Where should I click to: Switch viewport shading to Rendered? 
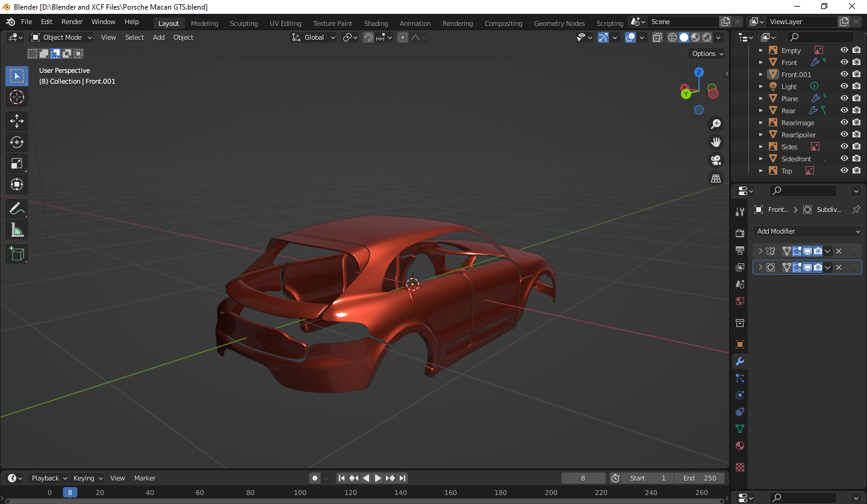707,37
